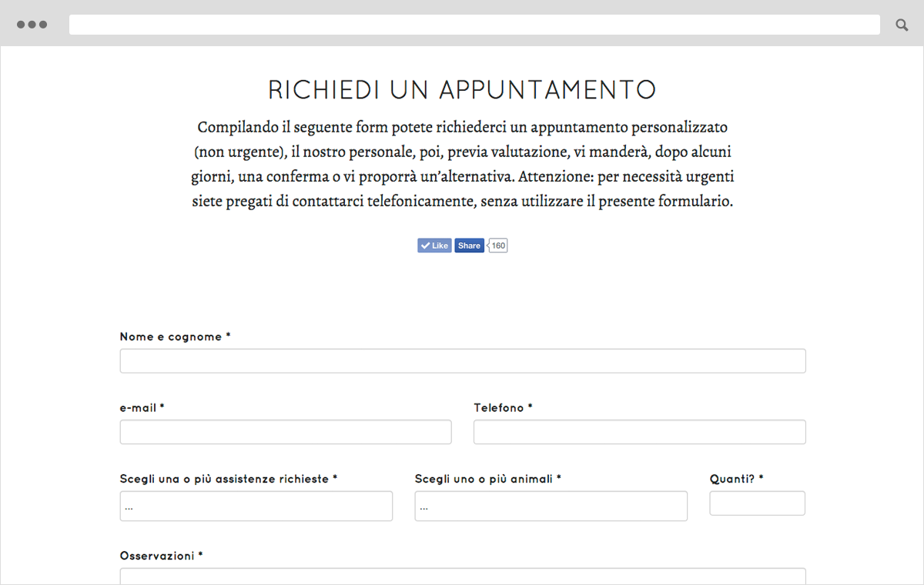Click the 160 like counter bubble

pyautogui.click(x=499, y=246)
